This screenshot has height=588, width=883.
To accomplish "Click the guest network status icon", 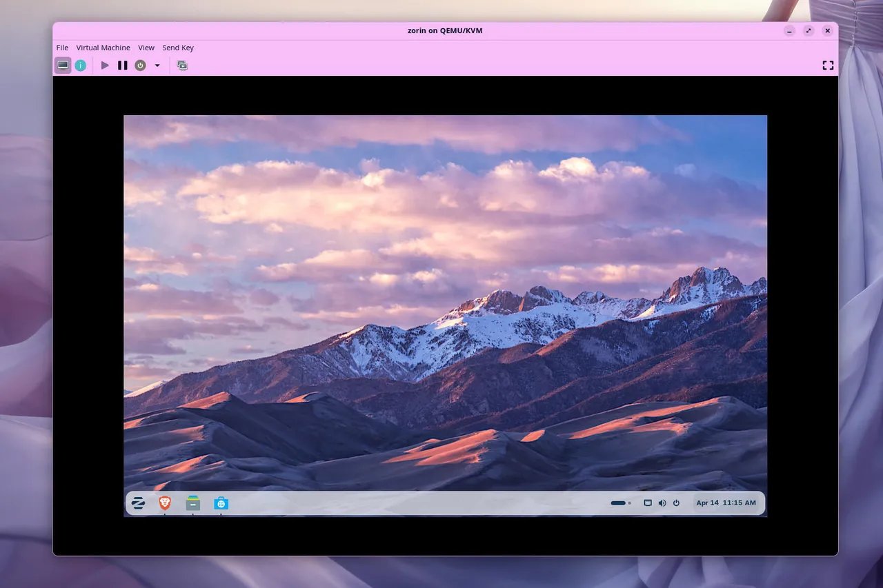I will 648,503.
